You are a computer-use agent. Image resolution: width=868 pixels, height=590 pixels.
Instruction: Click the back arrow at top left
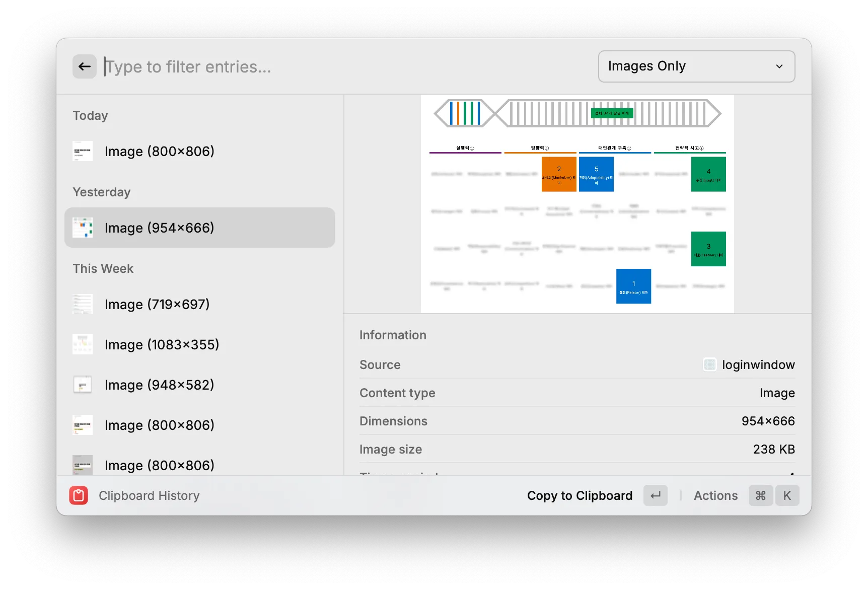click(84, 66)
